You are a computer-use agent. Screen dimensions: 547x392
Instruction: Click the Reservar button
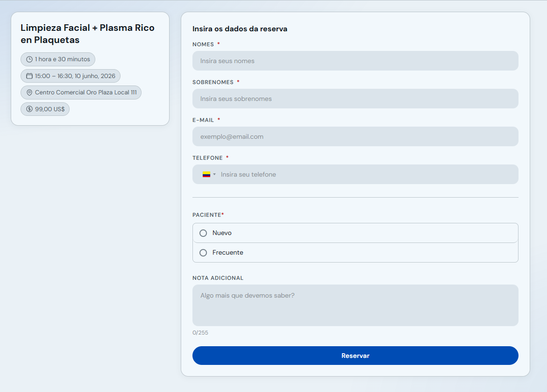(x=355, y=356)
